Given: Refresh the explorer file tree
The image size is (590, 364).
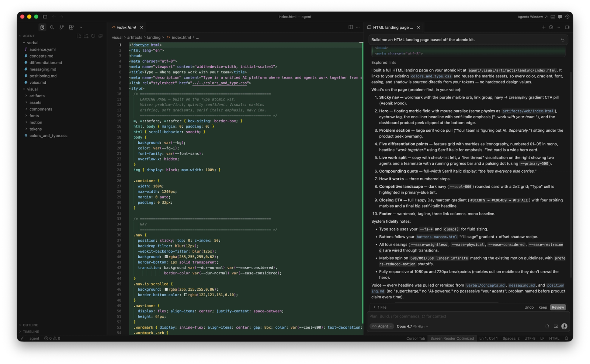Looking at the screenshot, I should [93, 36].
